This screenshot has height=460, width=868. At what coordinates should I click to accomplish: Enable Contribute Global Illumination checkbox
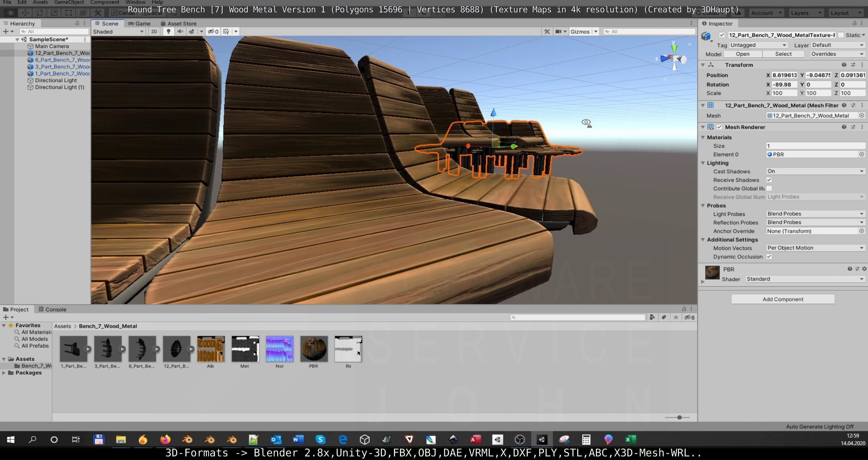pos(769,188)
